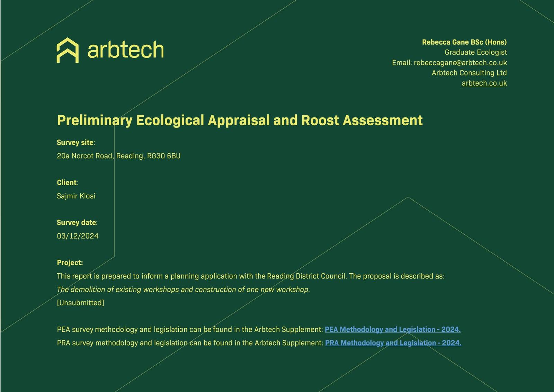The height and width of the screenshot is (392, 554).
Task: Click the arbtech wordmark text
Action: 125,50
